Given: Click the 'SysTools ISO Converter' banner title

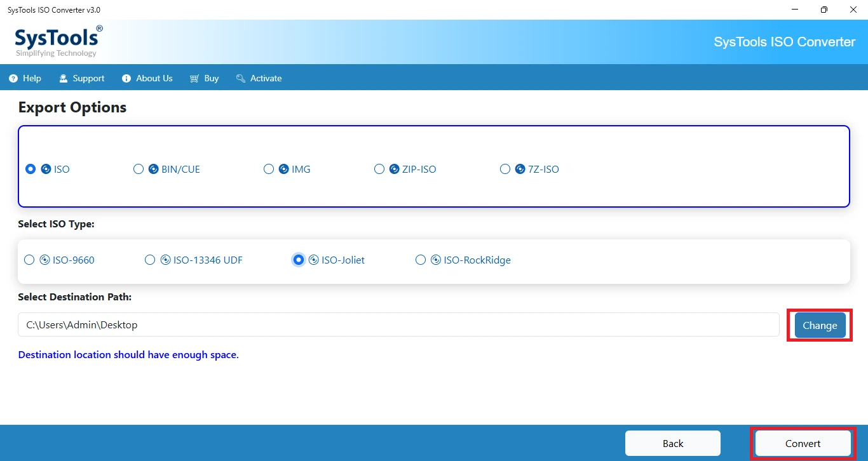Looking at the screenshot, I should 785,42.
